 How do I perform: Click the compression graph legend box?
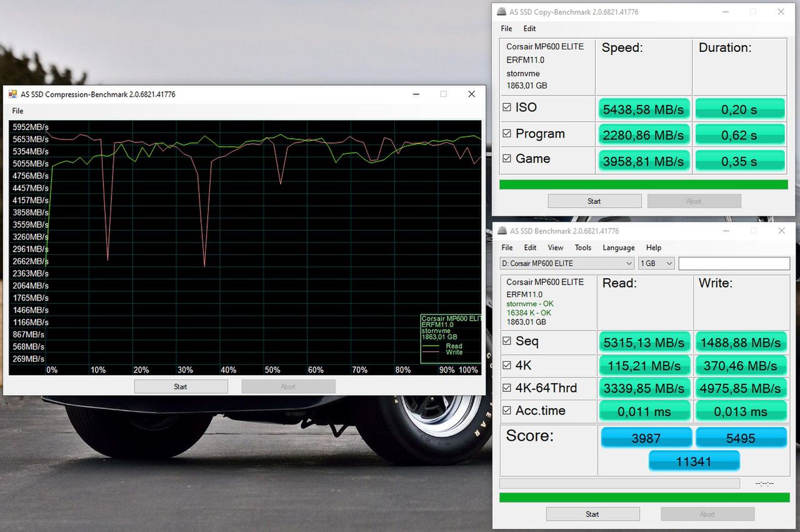point(451,338)
